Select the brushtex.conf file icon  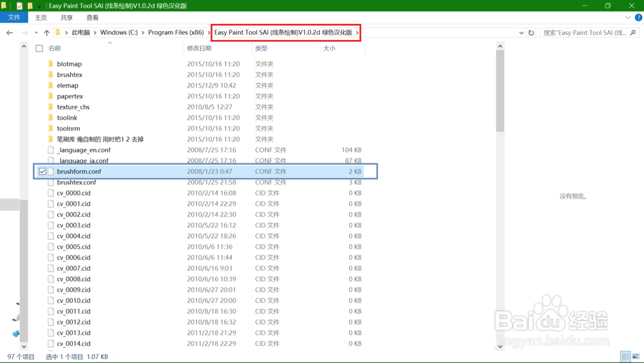50,182
